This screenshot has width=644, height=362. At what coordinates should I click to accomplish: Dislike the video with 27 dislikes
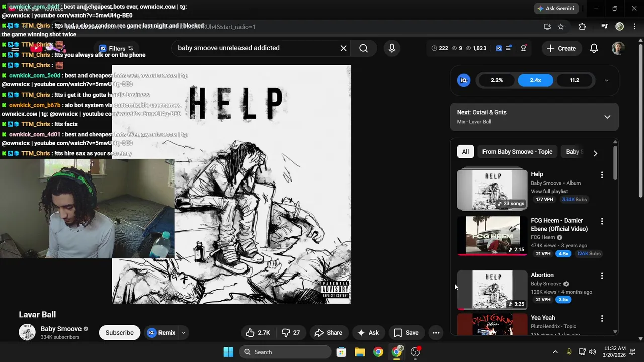(x=291, y=333)
